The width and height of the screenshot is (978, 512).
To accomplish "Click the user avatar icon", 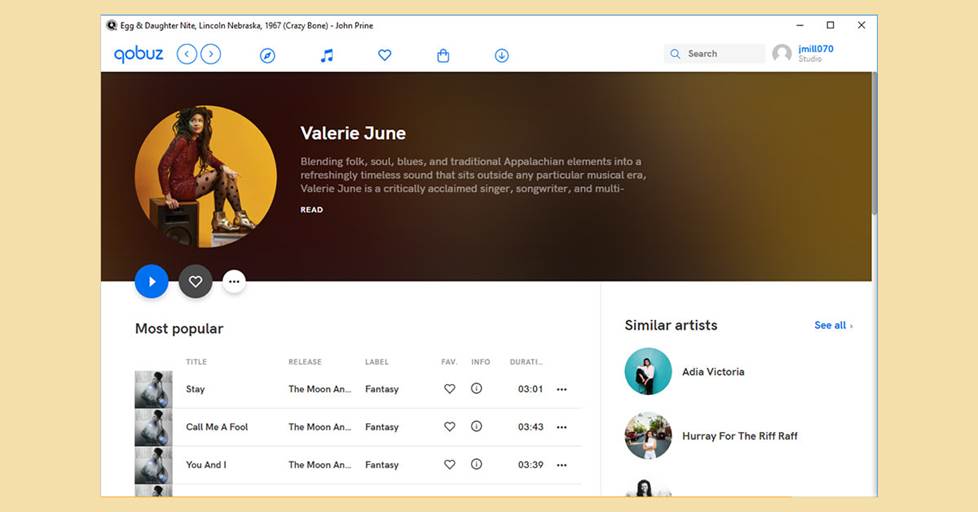I will (782, 54).
